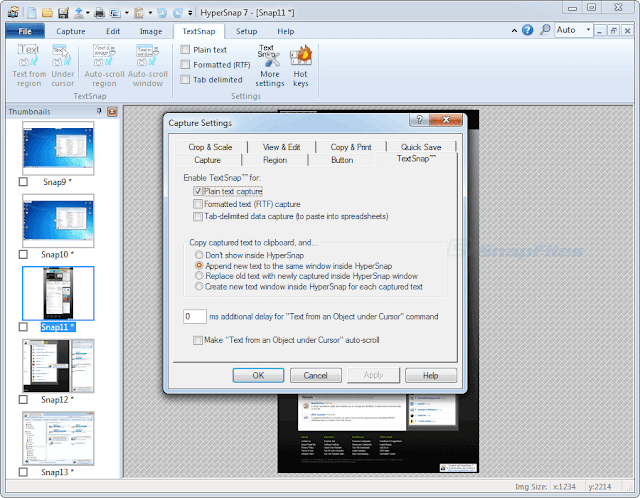
Task: Select Create new text window option
Action: pos(199,287)
